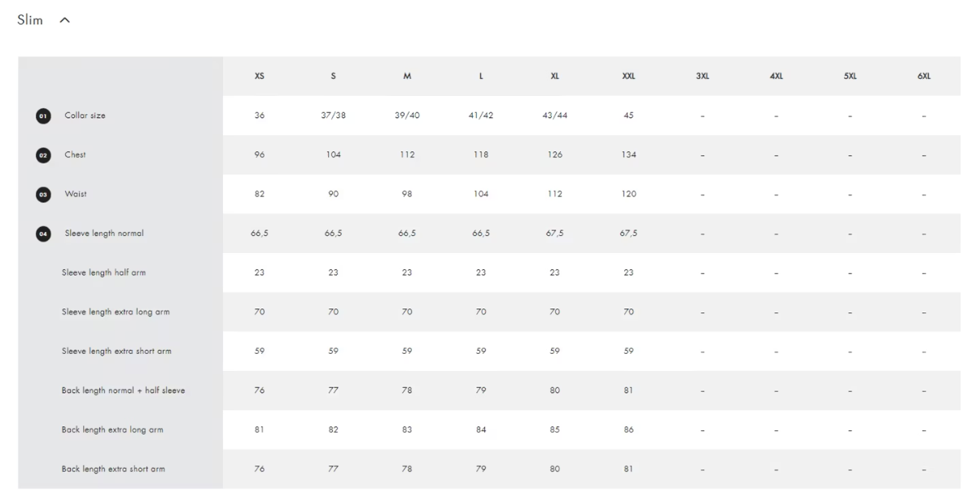Viewport: 980px width, 493px height.
Task: Click the Chest row label
Action: (x=75, y=155)
